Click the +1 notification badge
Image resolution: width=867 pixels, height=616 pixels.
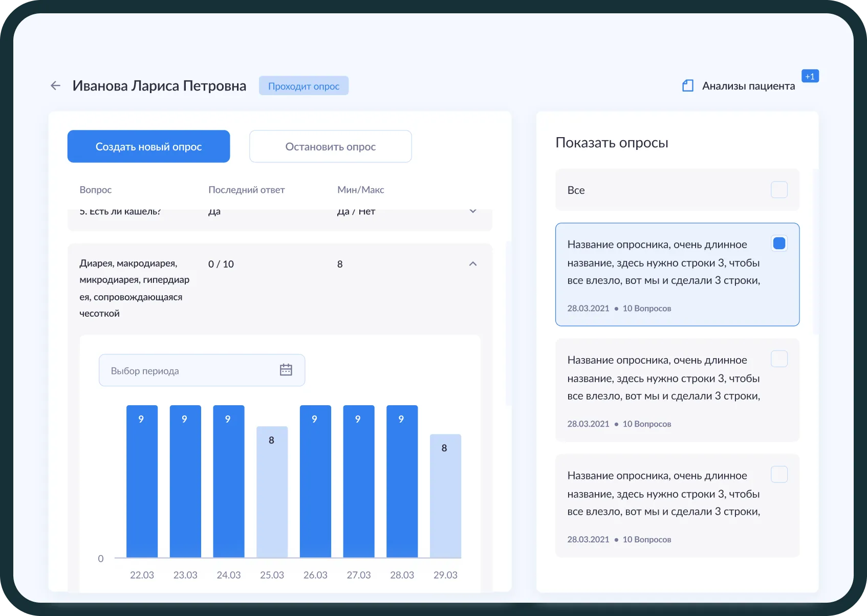pos(810,76)
